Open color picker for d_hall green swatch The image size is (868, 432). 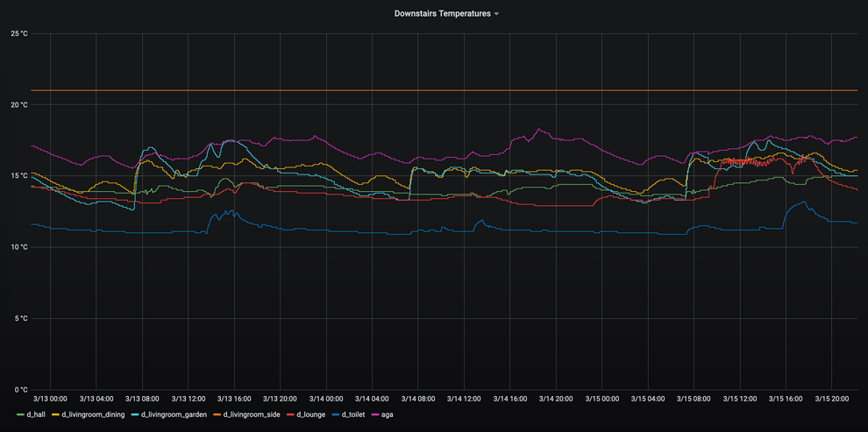tap(22, 414)
